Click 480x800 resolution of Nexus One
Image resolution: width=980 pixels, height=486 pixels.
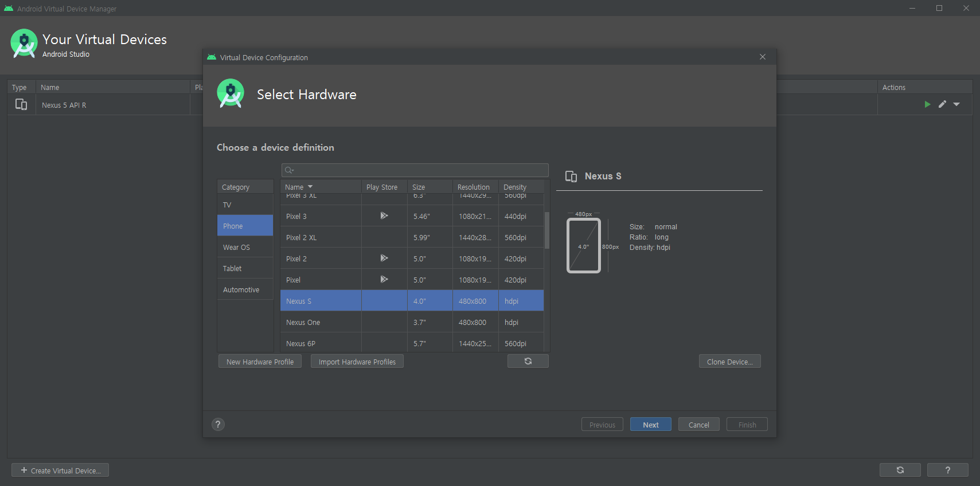click(473, 322)
